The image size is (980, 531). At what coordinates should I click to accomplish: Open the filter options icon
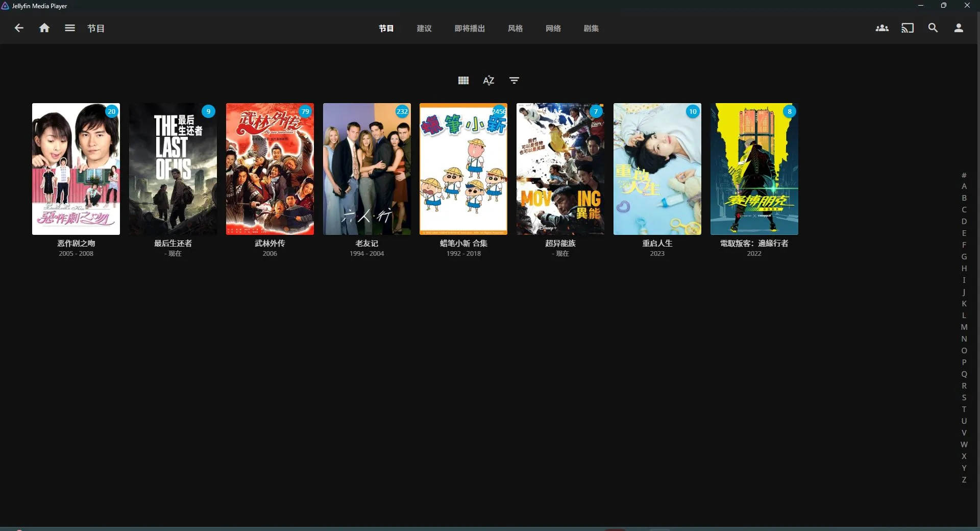(x=514, y=80)
